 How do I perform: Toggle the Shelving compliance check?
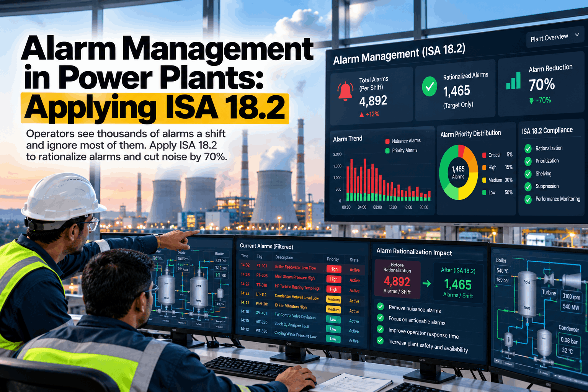tap(528, 174)
